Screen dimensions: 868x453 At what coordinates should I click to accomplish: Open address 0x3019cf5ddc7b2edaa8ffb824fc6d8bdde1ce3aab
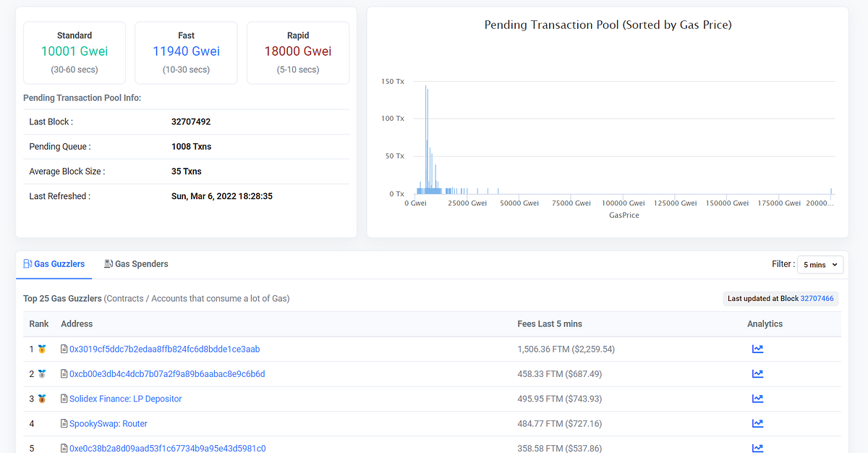(x=164, y=349)
